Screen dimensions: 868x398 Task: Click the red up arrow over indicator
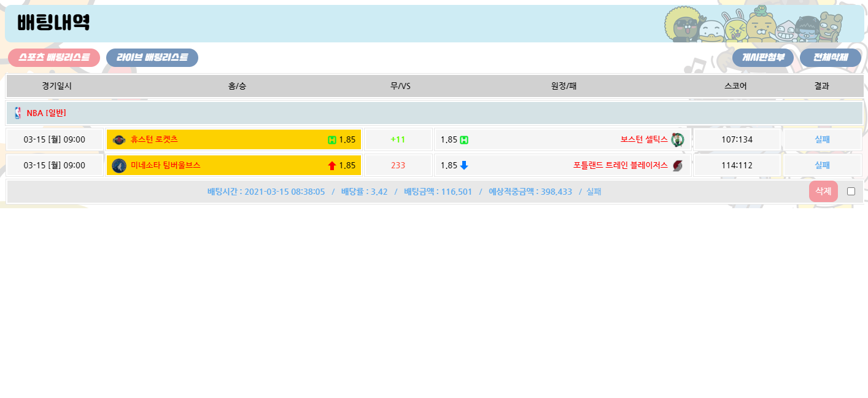[332, 165]
